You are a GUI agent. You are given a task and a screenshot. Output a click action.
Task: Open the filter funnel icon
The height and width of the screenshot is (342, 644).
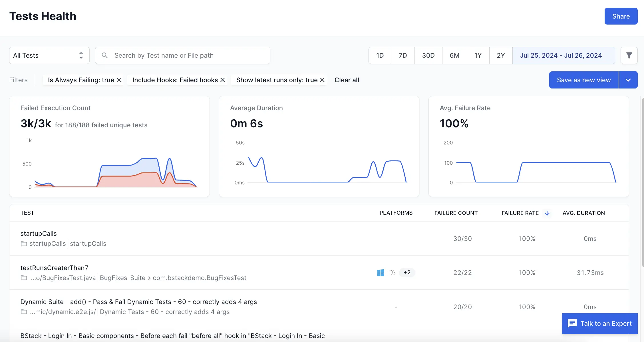(x=629, y=55)
